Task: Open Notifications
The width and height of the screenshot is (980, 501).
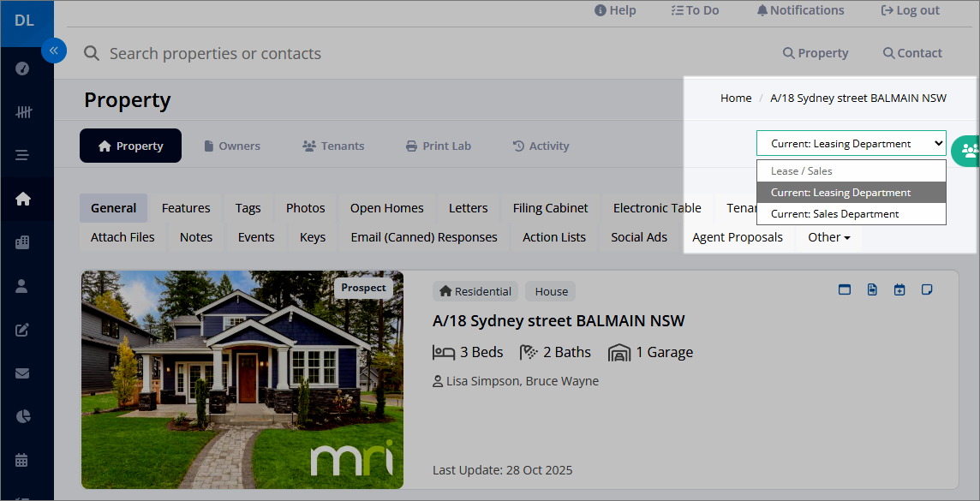Action: [800, 10]
